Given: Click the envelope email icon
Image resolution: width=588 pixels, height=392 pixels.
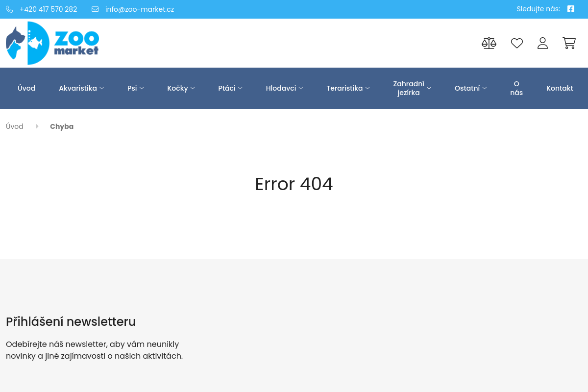Looking at the screenshot, I should (95, 9).
